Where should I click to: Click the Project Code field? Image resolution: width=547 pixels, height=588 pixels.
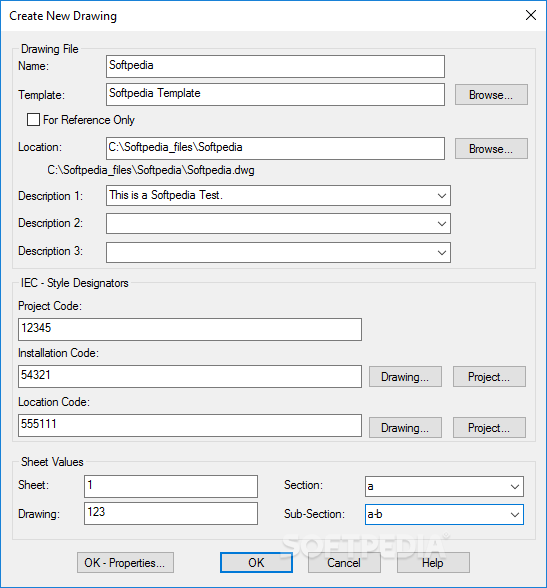(190, 329)
